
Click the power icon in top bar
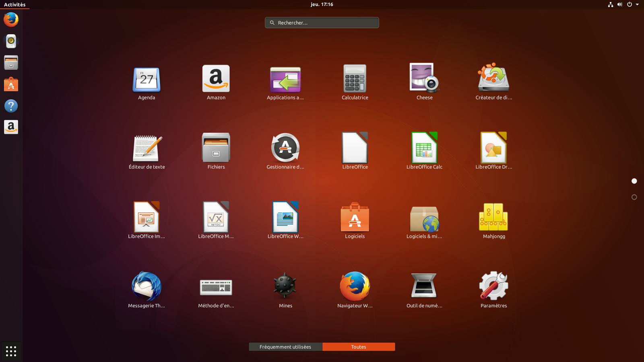tap(630, 4)
